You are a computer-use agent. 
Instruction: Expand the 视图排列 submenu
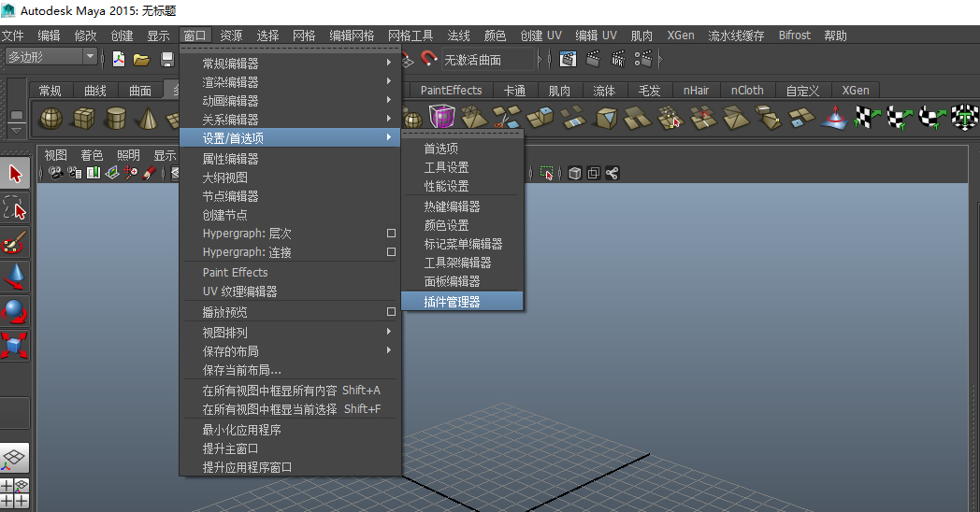coord(290,333)
